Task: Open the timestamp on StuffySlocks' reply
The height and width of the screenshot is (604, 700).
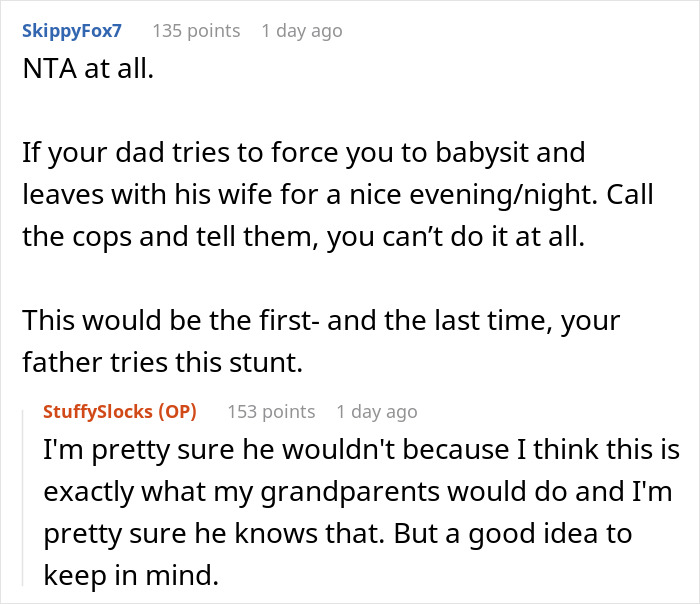Action: [x=377, y=411]
